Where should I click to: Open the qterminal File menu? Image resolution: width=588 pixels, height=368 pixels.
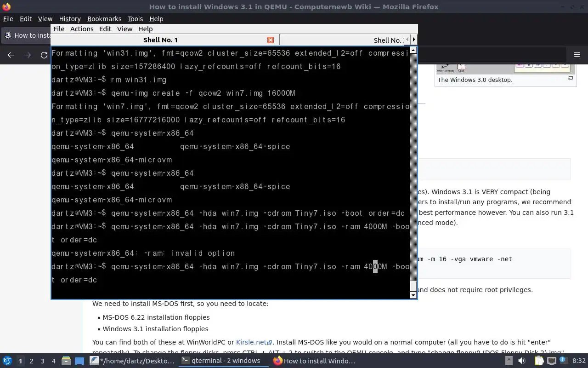(59, 29)
